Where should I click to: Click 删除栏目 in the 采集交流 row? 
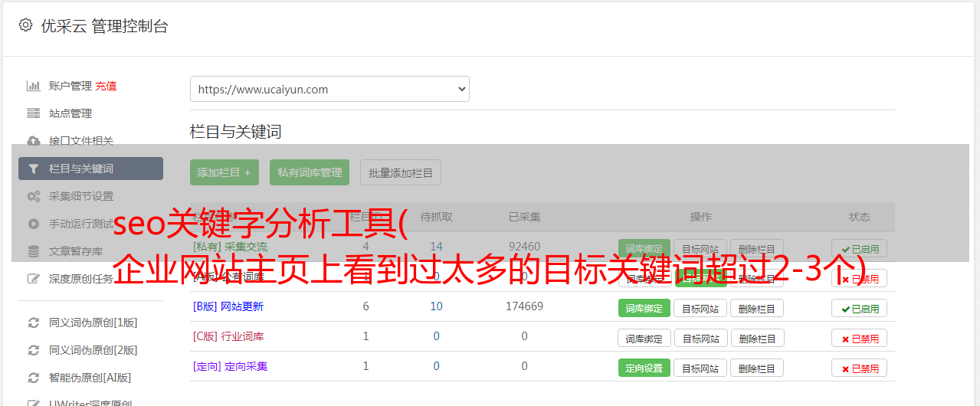pyautogui.click(x=757, y=249)
